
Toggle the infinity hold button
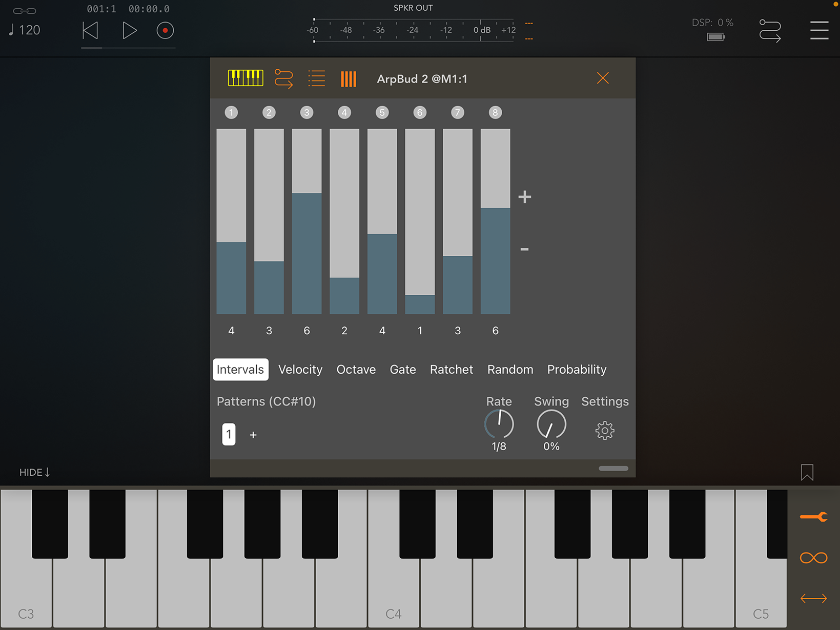[x=813, y=558]
